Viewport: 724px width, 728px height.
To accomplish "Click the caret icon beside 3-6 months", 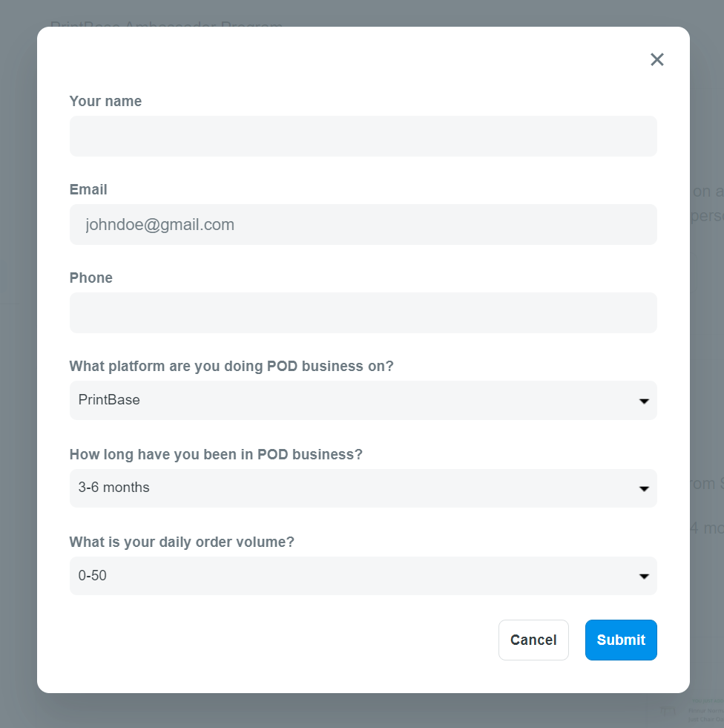I will [643, 488].
